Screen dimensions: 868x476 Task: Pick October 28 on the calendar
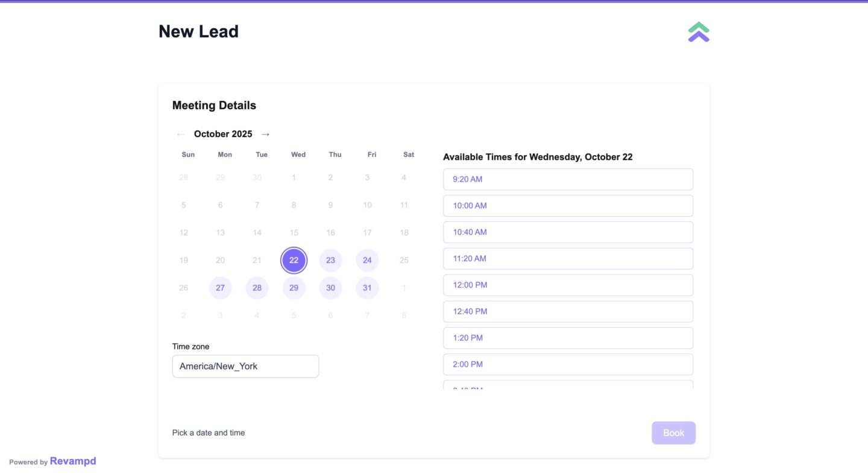(257, 288)
